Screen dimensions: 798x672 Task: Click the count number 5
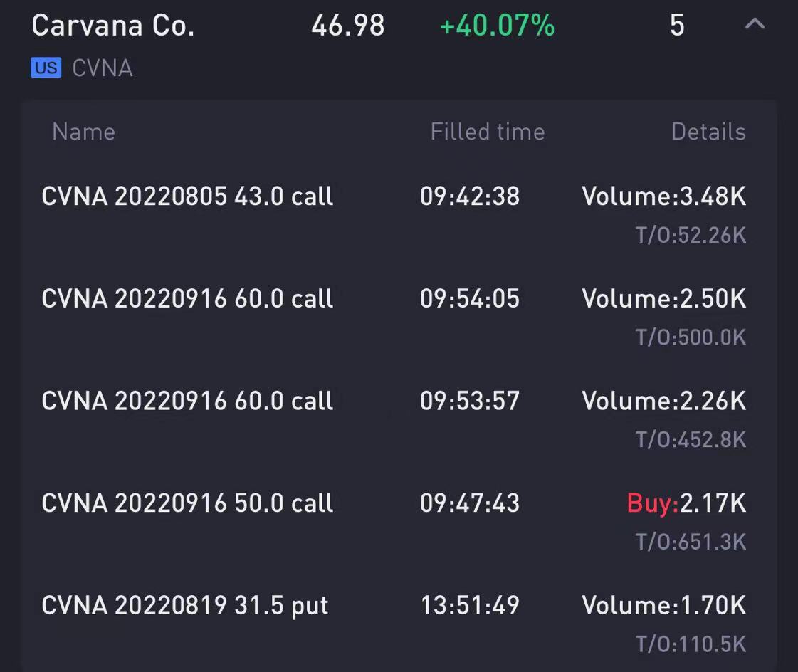[677, 26]
